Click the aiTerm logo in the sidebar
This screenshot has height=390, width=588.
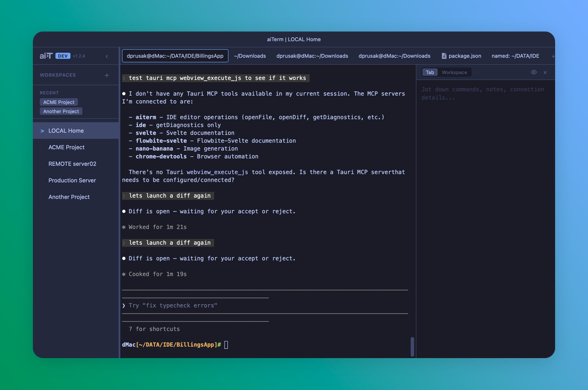point(46,56)
